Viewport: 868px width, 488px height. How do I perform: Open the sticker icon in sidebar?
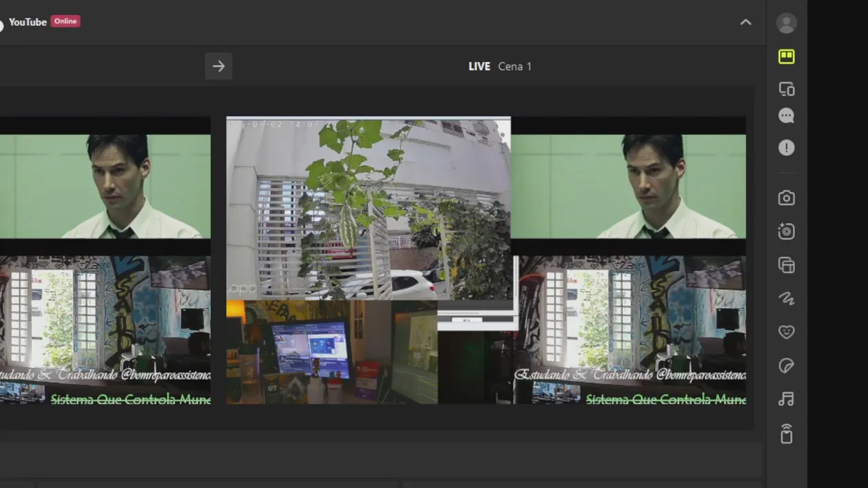pyautogui.click(x=786, y=366)
